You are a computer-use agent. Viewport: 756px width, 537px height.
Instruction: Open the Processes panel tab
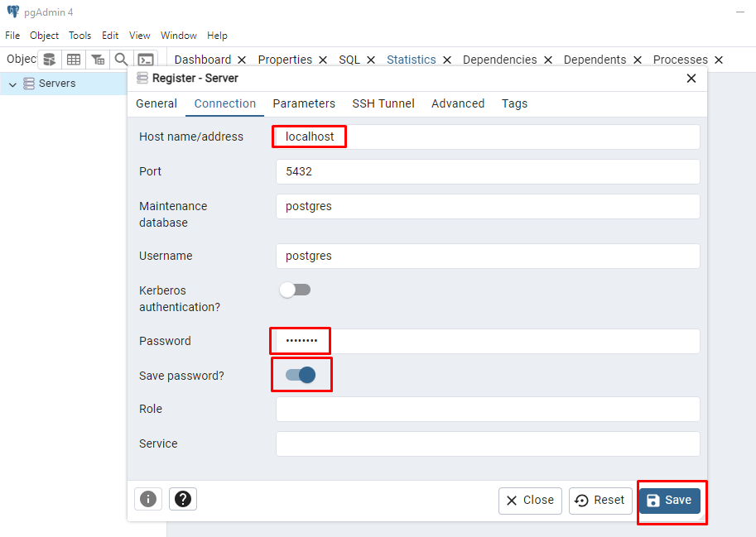pyautogui.click(x=681, y=60)
